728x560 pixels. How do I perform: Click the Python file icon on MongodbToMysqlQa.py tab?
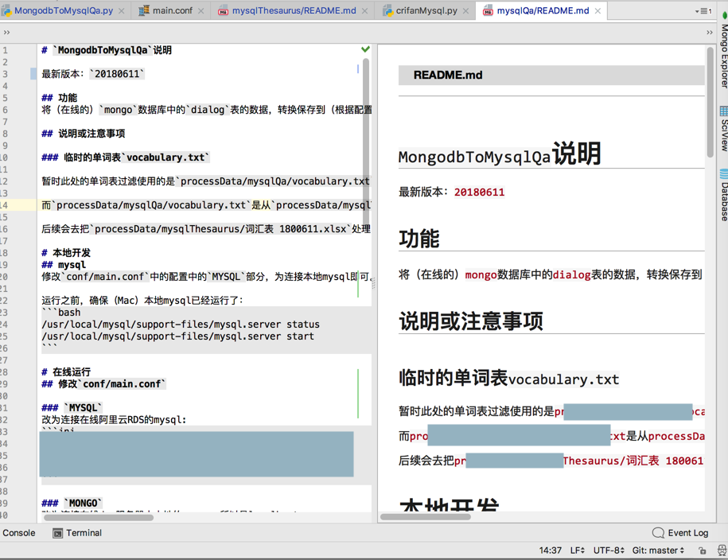[6, 10]
